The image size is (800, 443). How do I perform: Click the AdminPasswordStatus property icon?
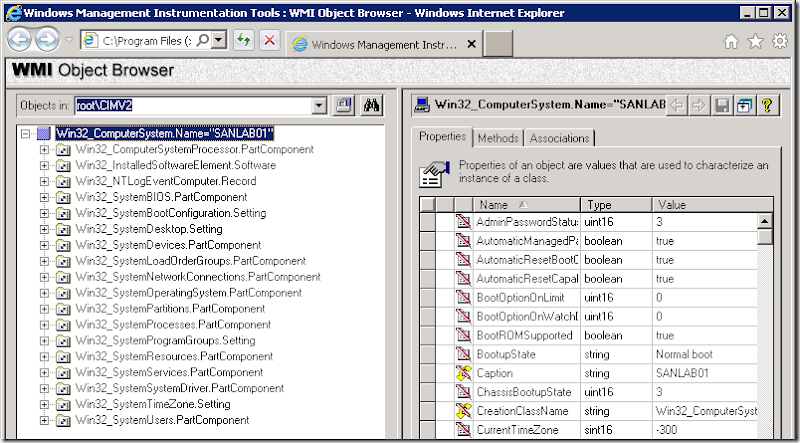tap(463, 222)
